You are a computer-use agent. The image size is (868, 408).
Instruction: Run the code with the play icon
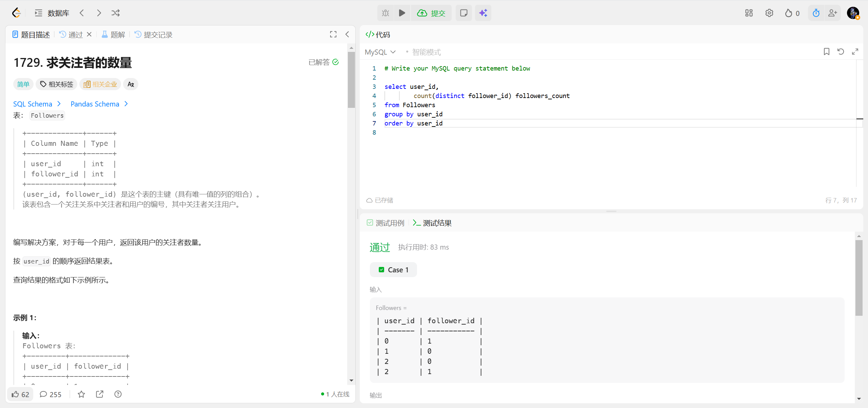tap(402, 13)
